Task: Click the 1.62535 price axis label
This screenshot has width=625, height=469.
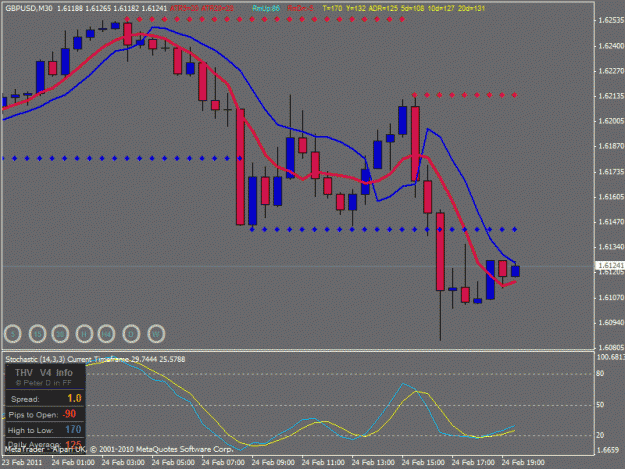Action: (x=611, y=20)
